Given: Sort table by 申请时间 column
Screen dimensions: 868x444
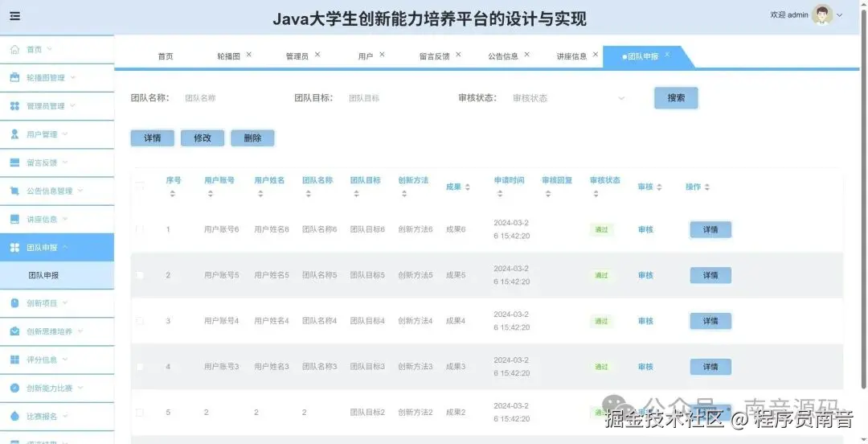Looking at the screenshot, I should (x=500, y=194).
